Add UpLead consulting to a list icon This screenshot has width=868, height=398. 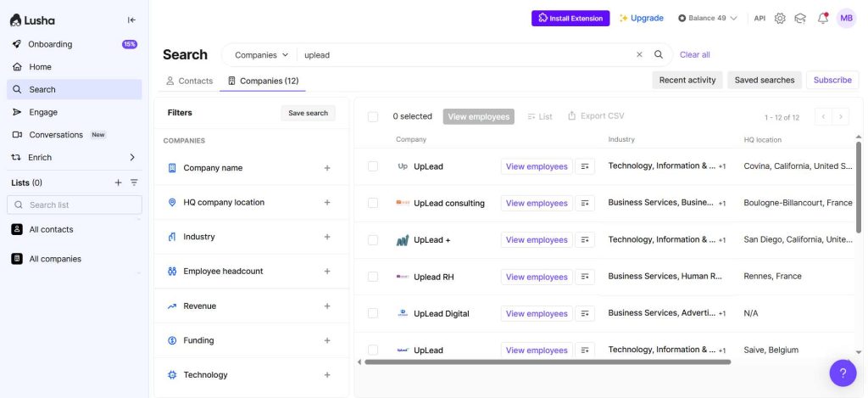[x=585, y=204]
